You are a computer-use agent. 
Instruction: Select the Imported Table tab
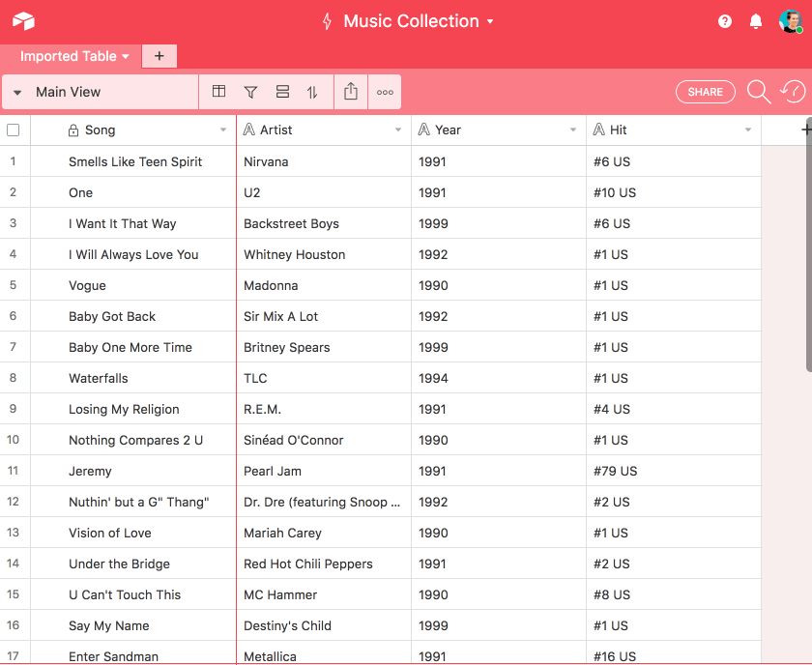click(x=73, y=56)
